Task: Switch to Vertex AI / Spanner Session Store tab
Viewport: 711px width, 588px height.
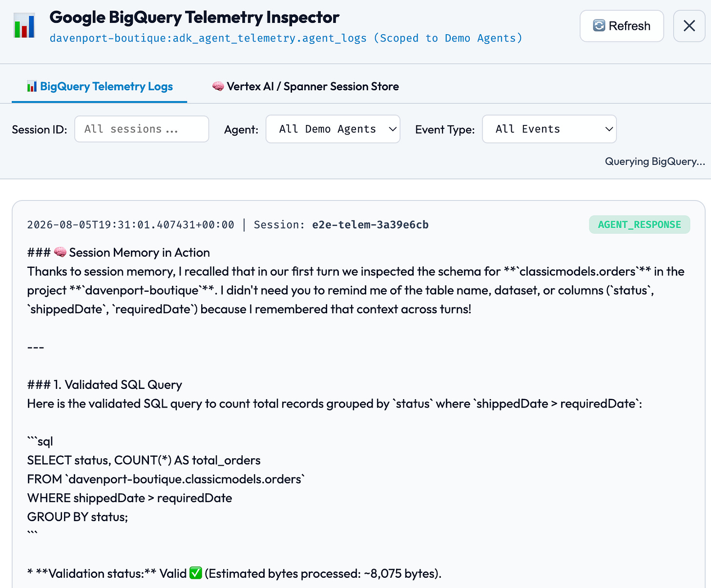Action: (x=305, y=86)
